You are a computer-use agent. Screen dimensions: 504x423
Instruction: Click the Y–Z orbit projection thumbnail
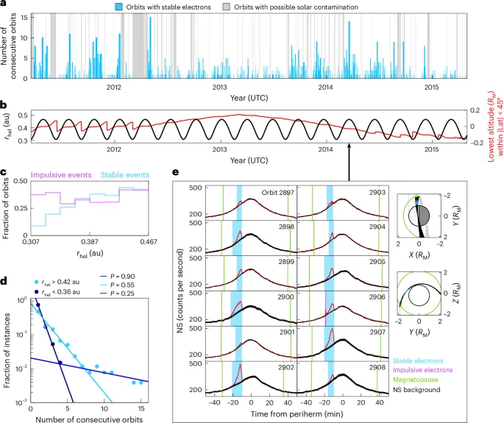coord(419,294)
